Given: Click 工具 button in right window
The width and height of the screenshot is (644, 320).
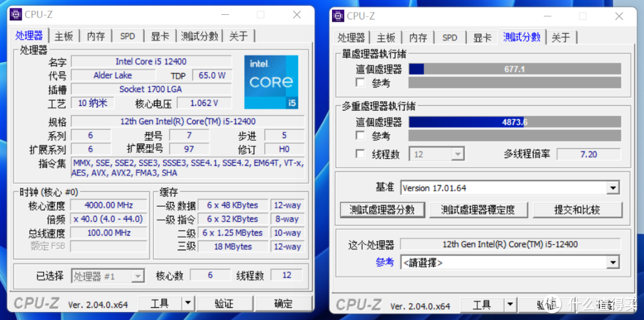Looking at the screenshot, I should point(482,305).
